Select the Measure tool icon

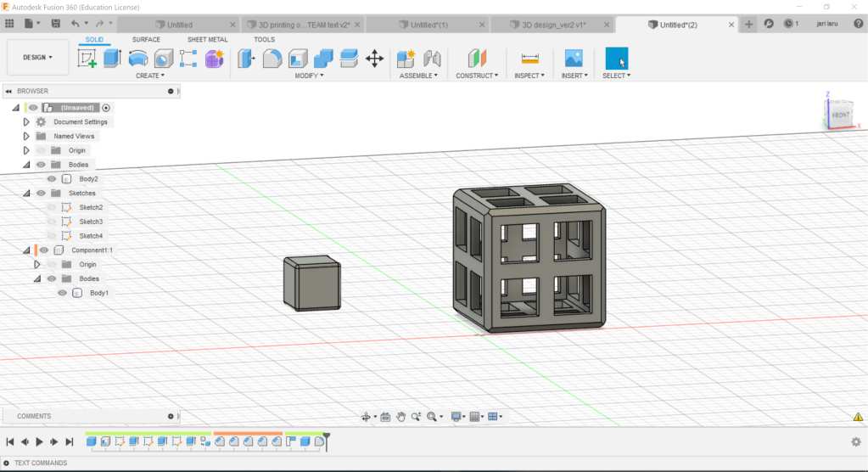(529, 59)
